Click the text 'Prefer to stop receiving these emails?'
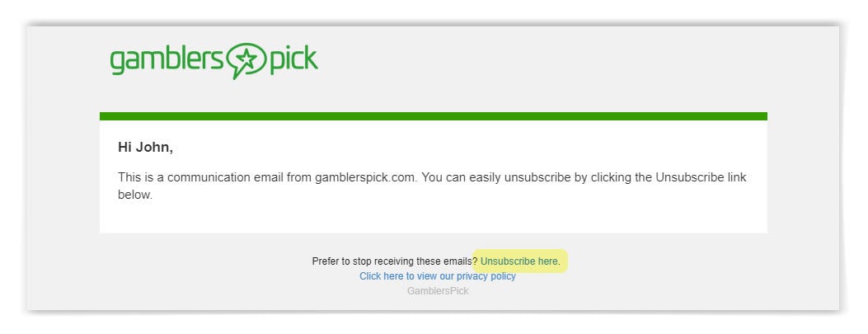 [395, 261]
